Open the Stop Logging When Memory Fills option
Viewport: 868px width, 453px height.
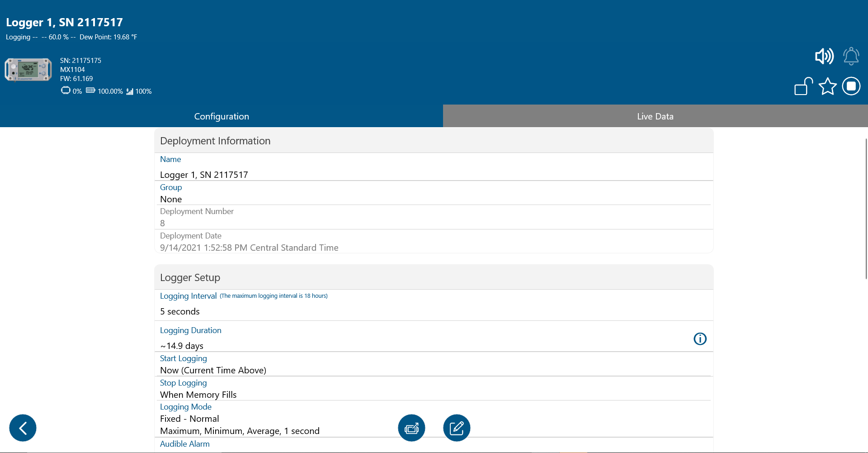point(198,394)
